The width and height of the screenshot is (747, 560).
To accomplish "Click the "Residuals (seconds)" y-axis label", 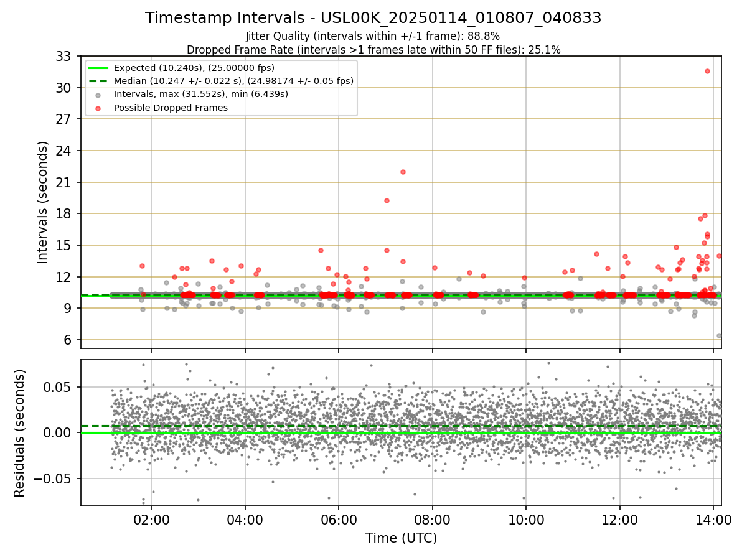I will (20, 433).
